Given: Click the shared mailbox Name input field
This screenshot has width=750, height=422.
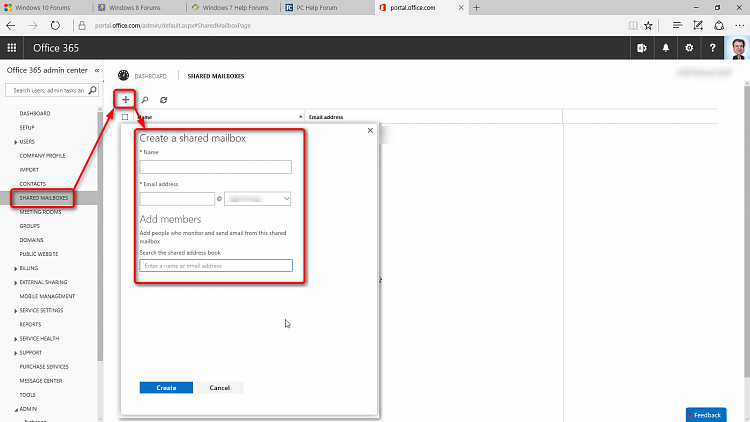Looking at the screenshot, I should tap(215, 167).
